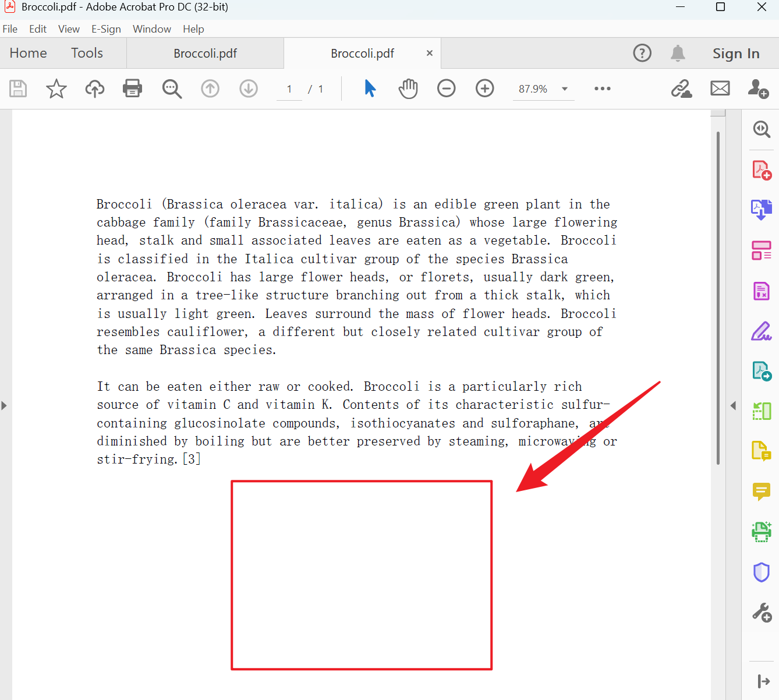Viewport: 779px width, 700px height.
Task: Switch to the Home tab
Action: click(x=28, y=53)
